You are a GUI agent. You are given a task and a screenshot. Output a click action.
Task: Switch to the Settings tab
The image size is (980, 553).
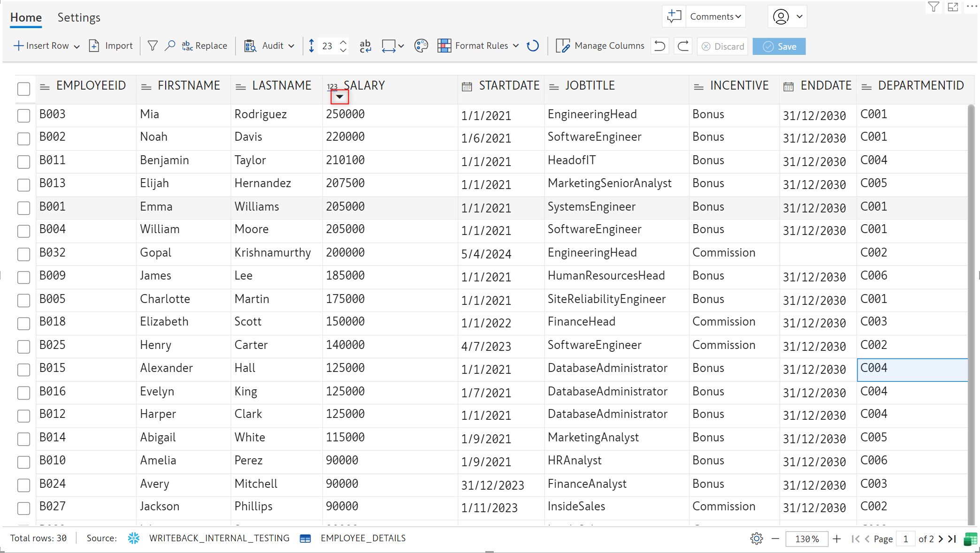click(79, 17)
